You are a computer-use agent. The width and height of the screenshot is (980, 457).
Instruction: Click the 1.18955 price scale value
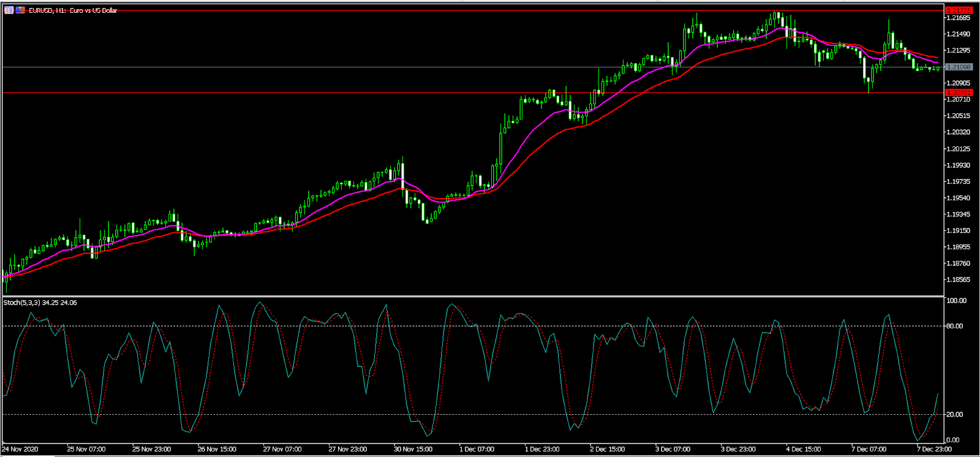tap(959, 247)
